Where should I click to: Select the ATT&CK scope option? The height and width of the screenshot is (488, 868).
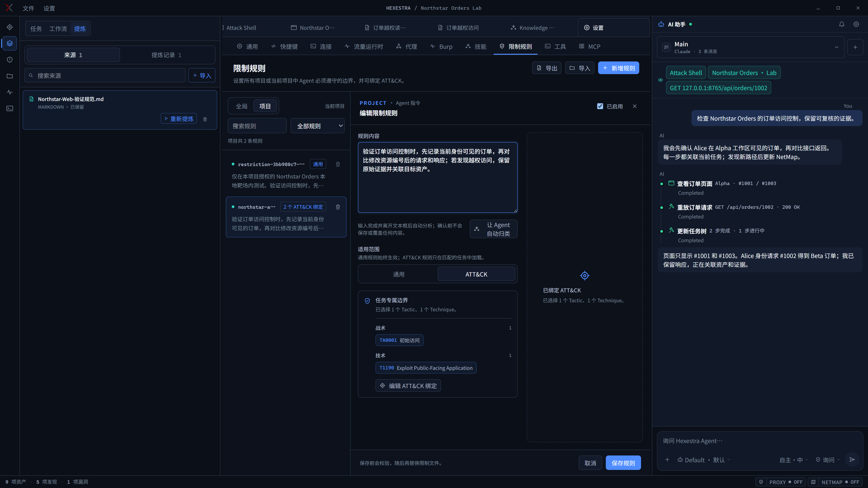476,274
